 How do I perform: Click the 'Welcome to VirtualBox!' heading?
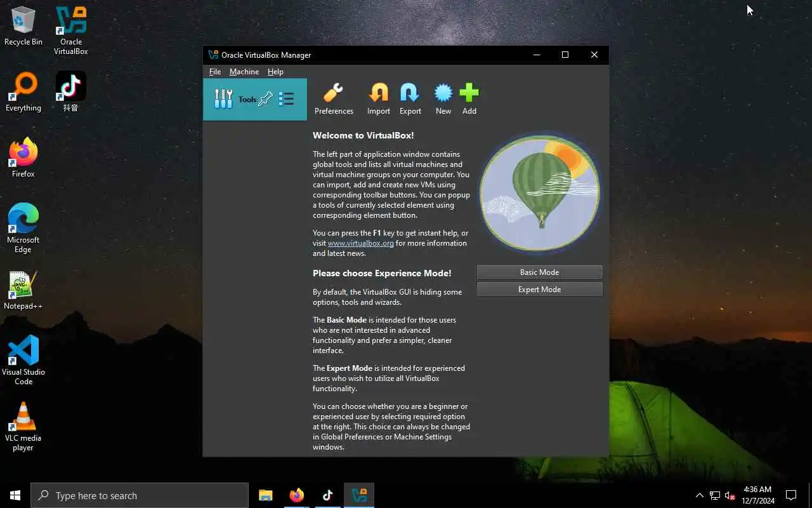363,135
